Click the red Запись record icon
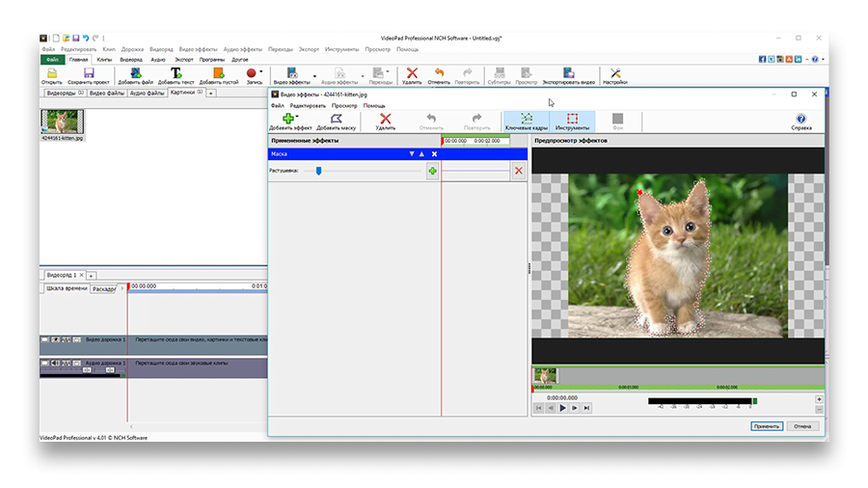This screenshot has width=868, height=488. (252, 73)
